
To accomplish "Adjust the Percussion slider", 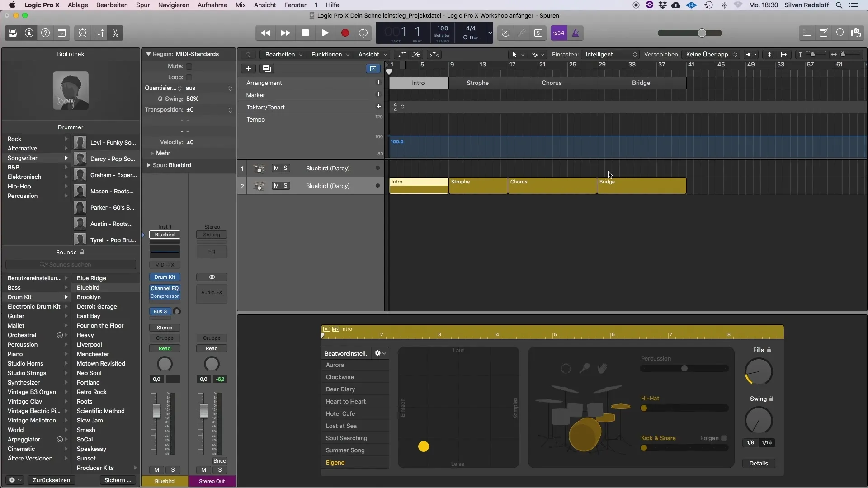I will point(684,368).
